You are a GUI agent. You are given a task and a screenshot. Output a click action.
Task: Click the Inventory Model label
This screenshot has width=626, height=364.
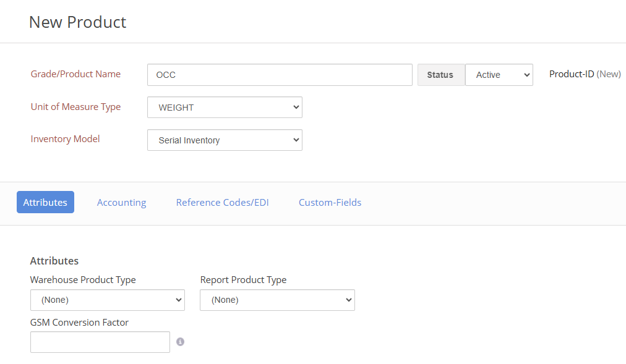pos(65,139)
